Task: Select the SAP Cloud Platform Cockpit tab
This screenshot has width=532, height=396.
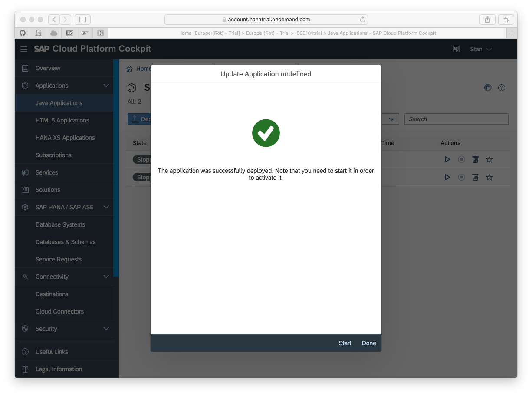Action: tap(307, 33)
